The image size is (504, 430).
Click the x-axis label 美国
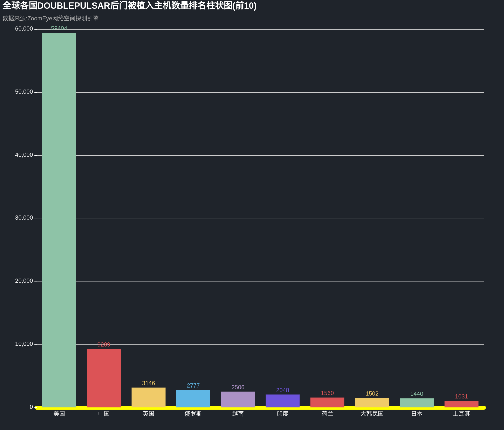[59, 413]
